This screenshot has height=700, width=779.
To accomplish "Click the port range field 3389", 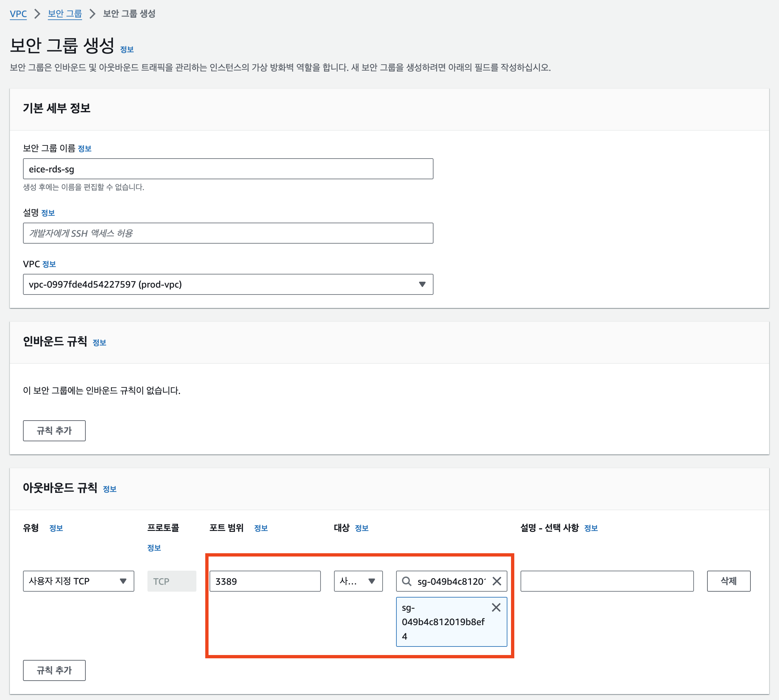I will point(265,581).
